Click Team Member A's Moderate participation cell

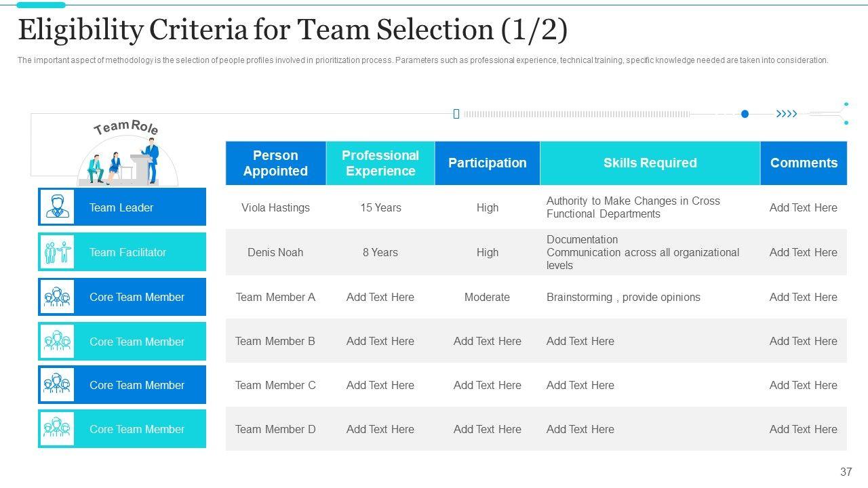point(487,297)
